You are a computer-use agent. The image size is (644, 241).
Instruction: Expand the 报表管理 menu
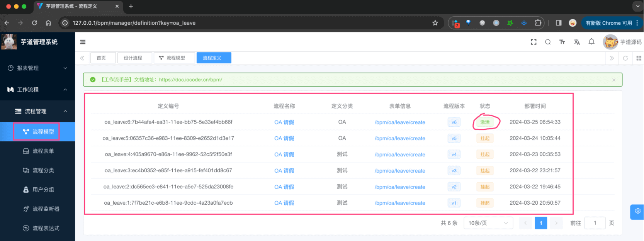[x=37, y=68]
